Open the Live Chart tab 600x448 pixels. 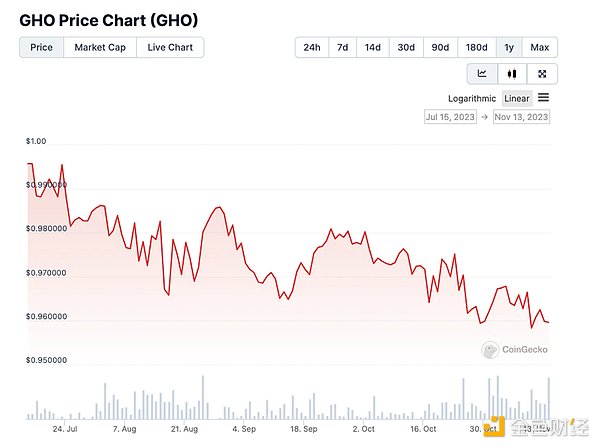(170, 47)
